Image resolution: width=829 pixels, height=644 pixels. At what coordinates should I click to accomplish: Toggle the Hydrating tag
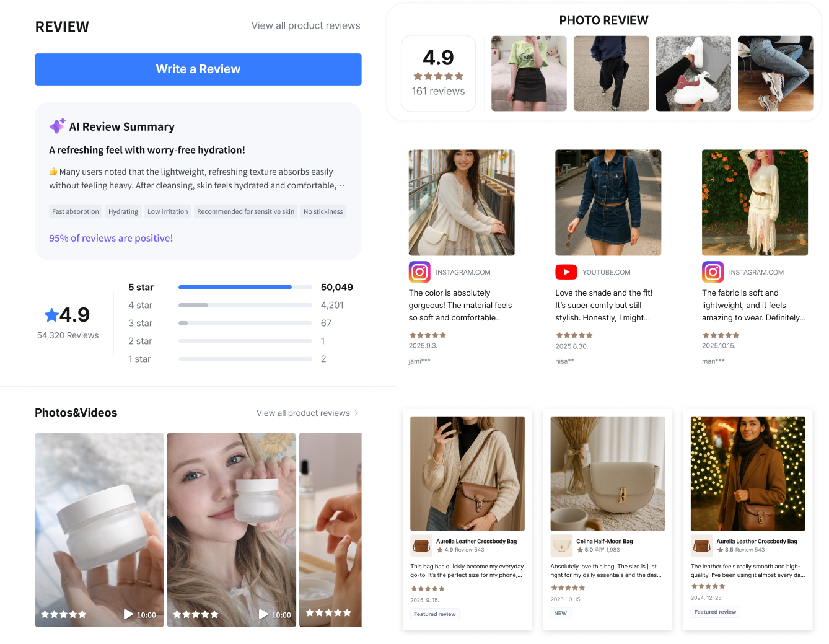pos(123,211)
